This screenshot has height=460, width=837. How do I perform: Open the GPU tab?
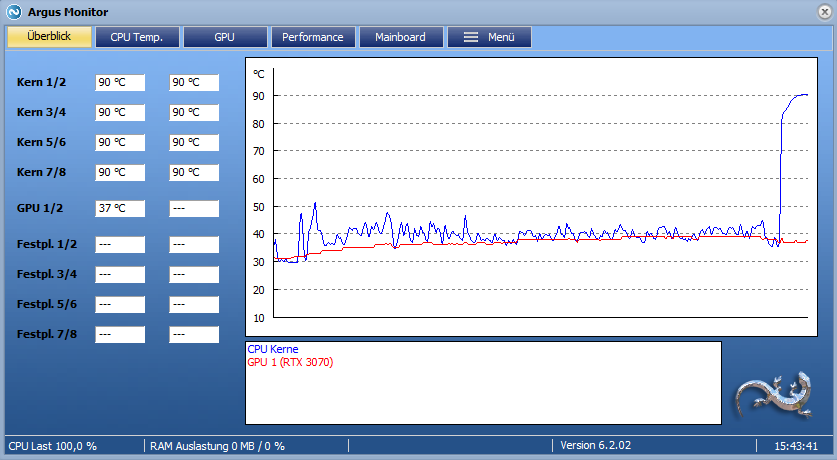pos(225,37)
